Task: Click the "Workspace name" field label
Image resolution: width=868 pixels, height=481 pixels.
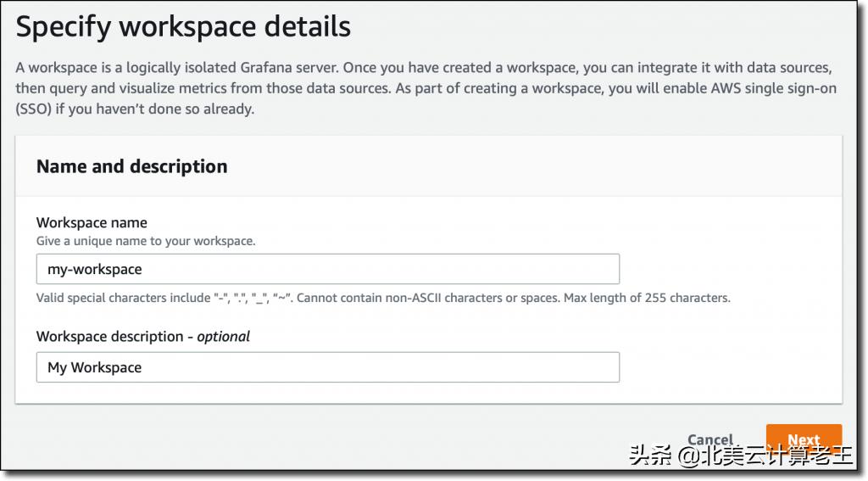Action: click(x=92, y=222)
